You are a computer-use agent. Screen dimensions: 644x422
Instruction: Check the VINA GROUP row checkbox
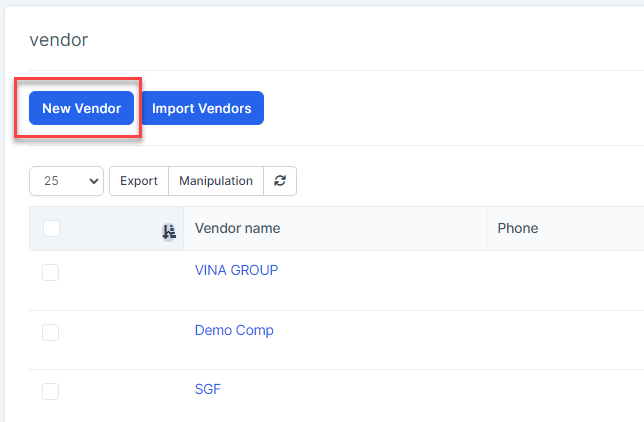tap(51, 272)
